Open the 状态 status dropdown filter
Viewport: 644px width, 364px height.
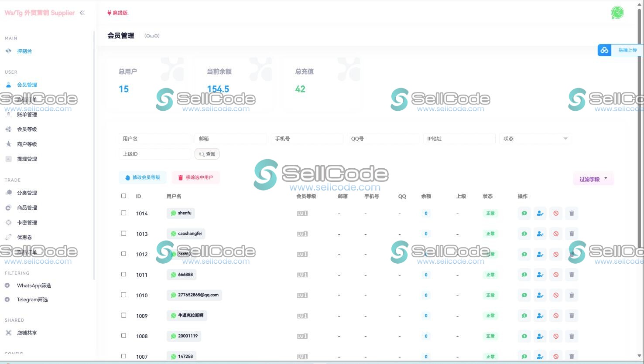click(x=535, y=139)
